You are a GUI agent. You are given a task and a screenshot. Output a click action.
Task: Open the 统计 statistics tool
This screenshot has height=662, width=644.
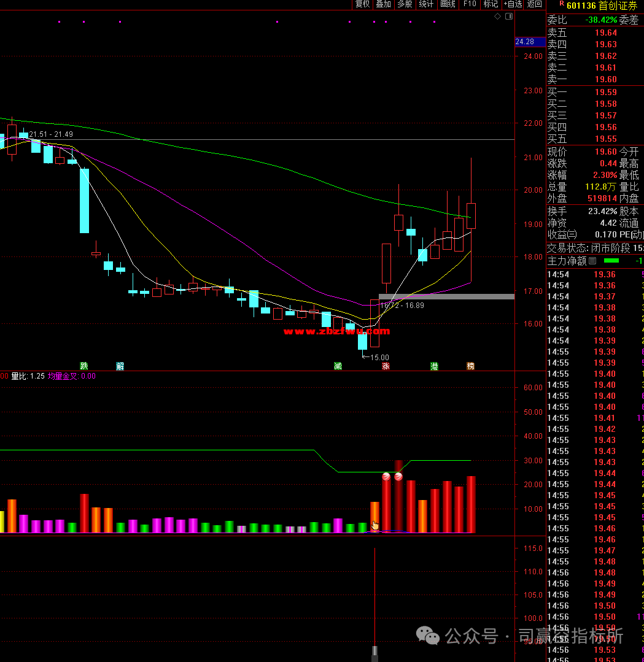425,4
